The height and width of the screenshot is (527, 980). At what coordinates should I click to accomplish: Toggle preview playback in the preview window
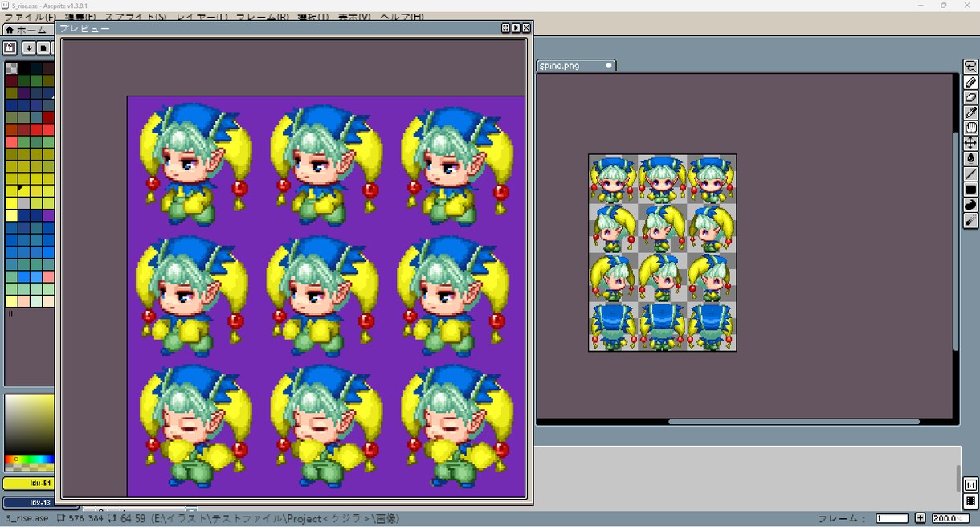[516, 28]
